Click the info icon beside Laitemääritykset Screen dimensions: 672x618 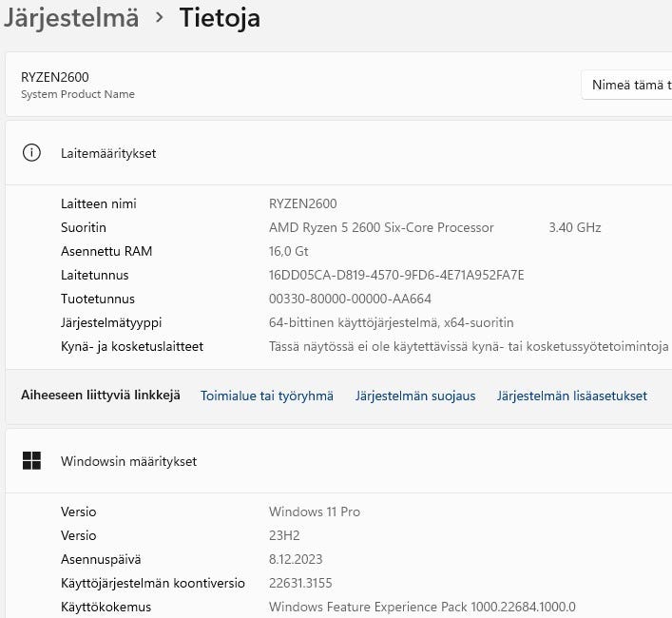pos(31,153)
